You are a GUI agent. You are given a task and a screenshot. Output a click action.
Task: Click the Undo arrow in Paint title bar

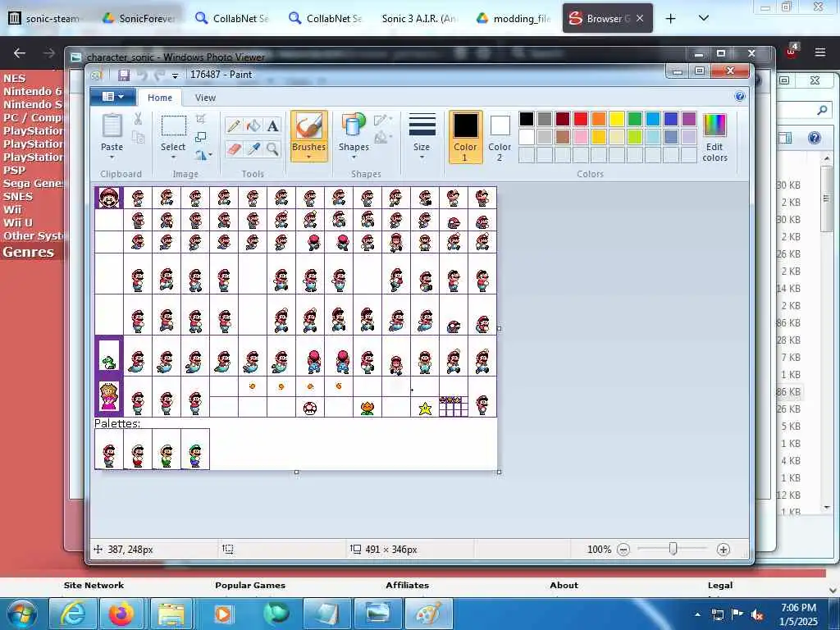pos(142,75)
